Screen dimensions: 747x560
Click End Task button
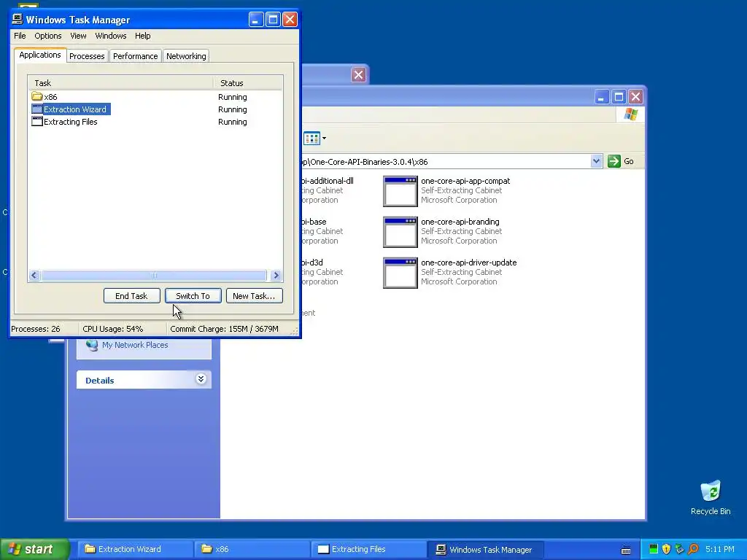(x=131, y=296)
